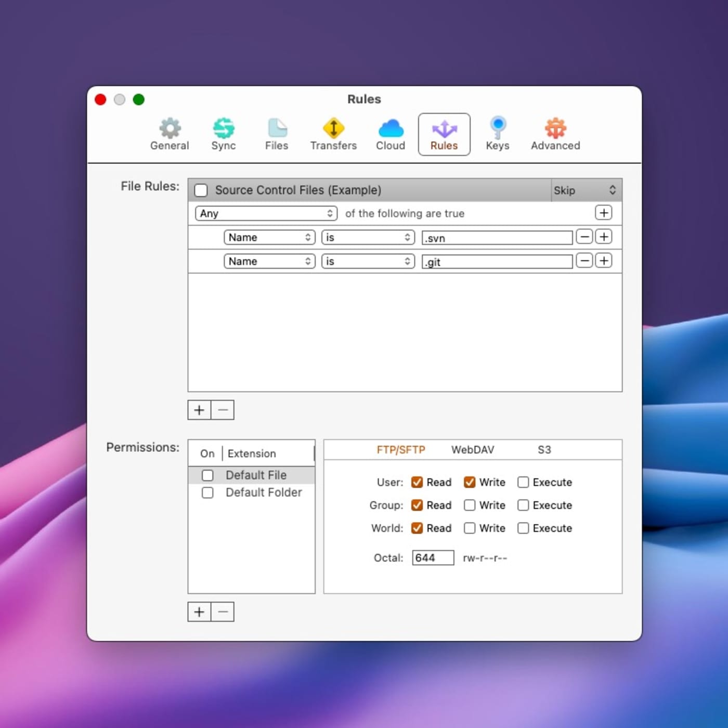The width and height of the screenshot is (728, 728).
Task: Open the Keys preferences pane
Action: 497,134
